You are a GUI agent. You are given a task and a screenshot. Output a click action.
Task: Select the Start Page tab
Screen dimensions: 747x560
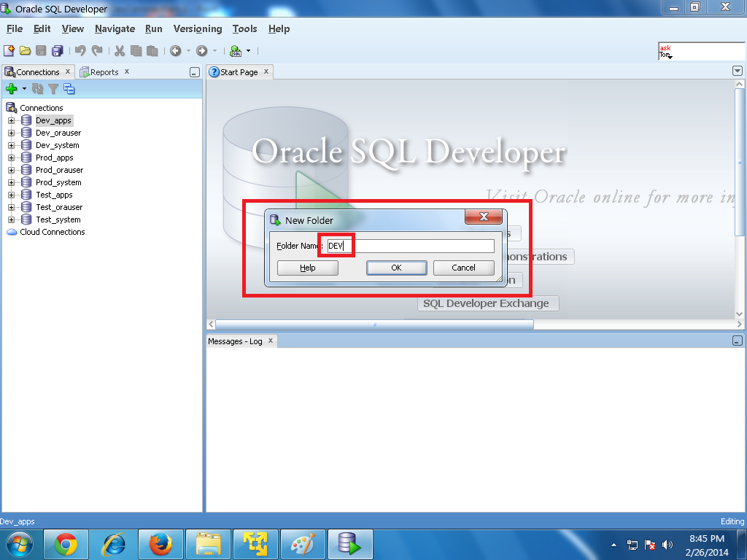pos(239,72)
